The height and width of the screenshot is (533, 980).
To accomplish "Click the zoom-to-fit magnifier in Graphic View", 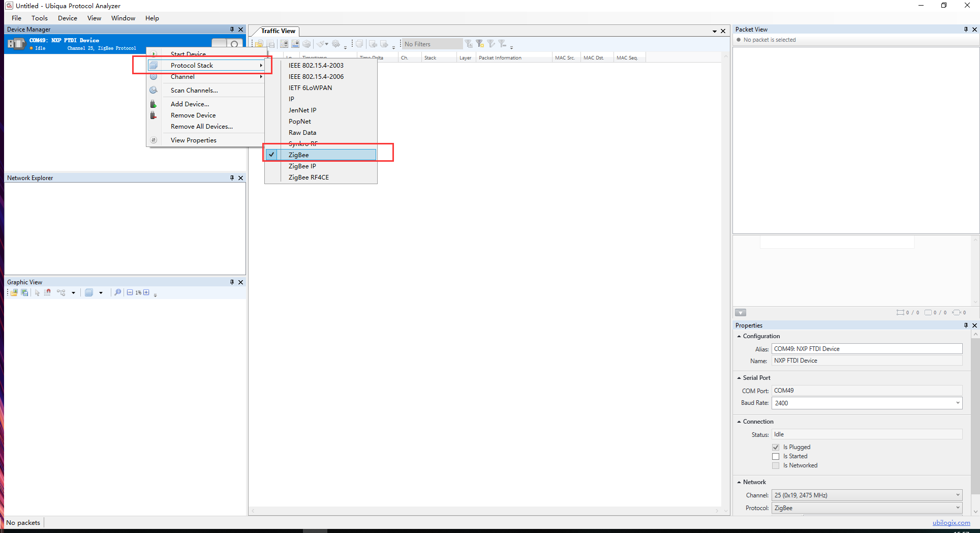I will coord(117,292).
